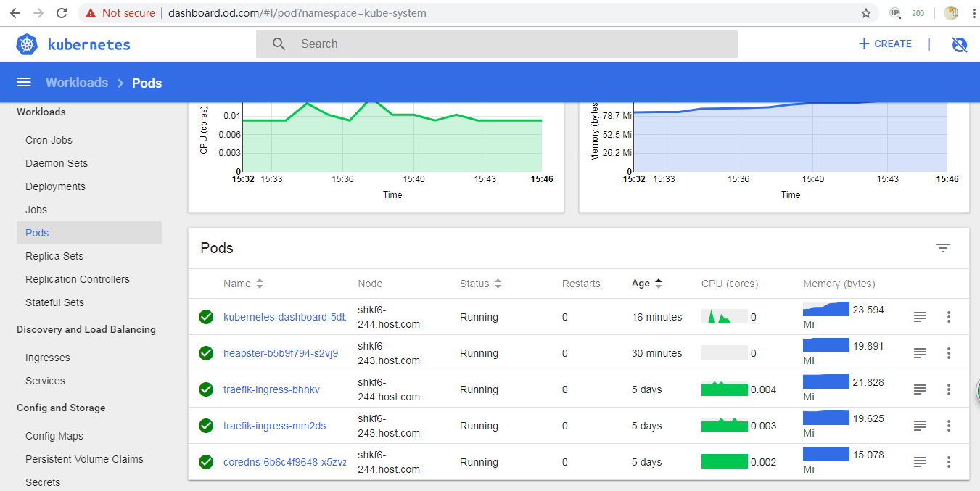Sort pods by Status column

480,284
